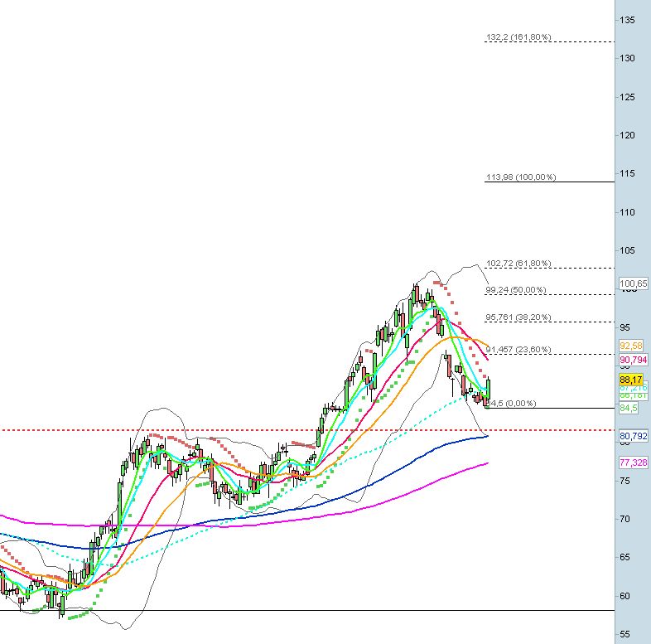Pick the 95,761 (38,20%) retracement label
Viewport: 651px width, 644px height.
pos(518,317)
